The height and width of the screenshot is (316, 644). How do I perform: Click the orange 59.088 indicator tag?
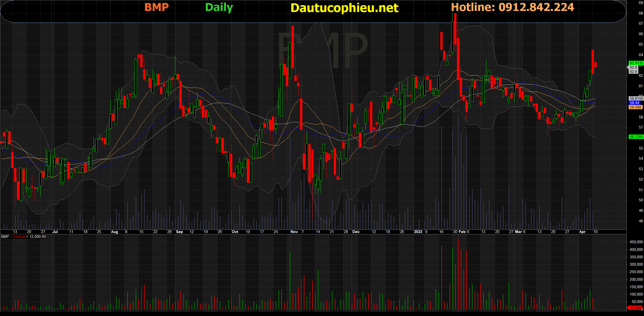click(635, 107)
